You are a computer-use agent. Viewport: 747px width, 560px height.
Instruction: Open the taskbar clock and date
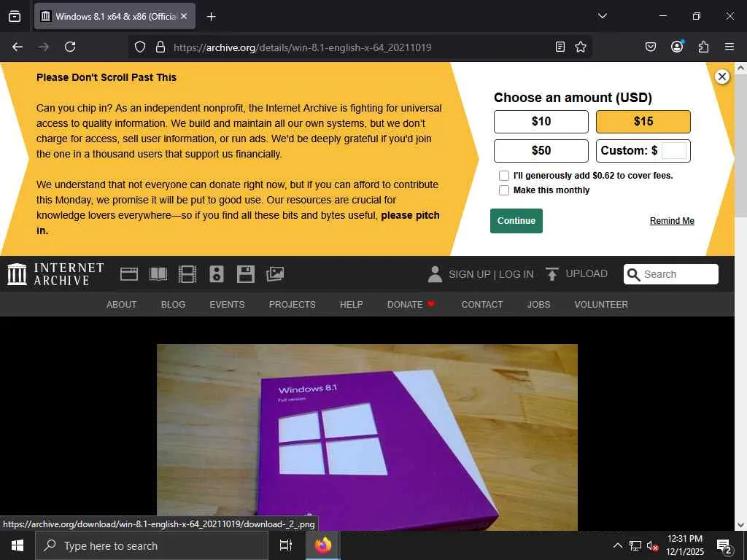(x=684, y=545)
